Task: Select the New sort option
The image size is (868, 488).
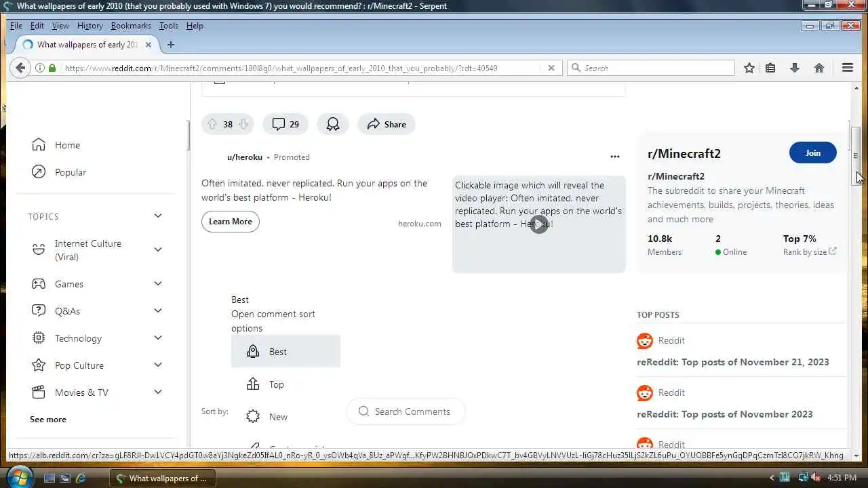Action: (285, 417)
